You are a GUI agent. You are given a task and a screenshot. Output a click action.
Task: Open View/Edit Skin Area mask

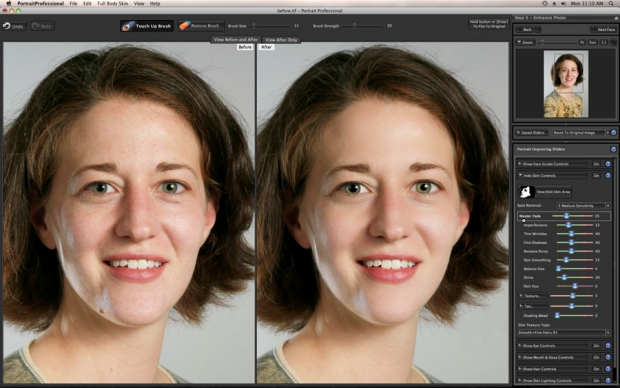coord(545,192)
